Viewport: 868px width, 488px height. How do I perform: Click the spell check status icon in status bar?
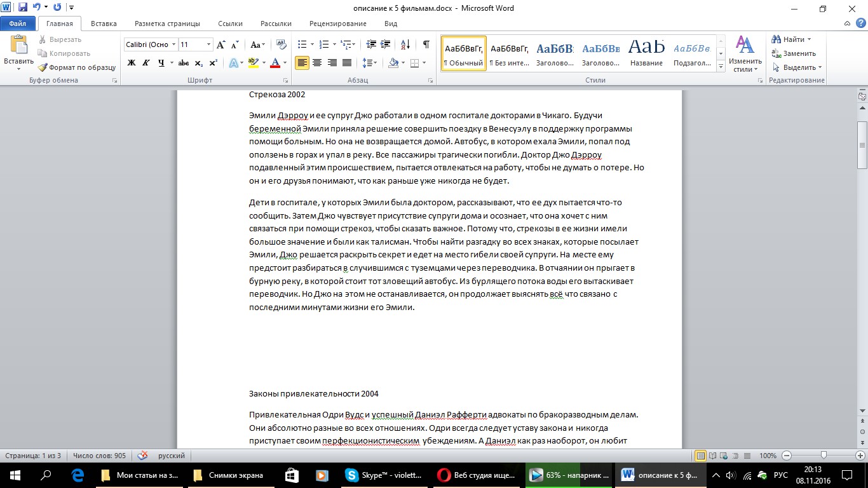(143, 456)
